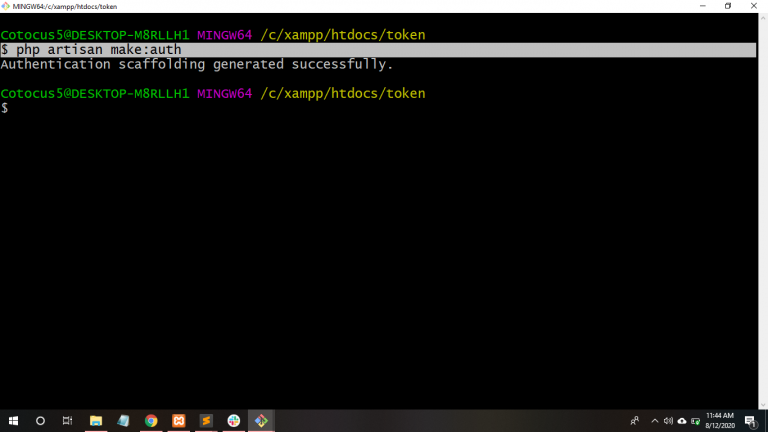Open the battery status tray icon
The image size is (768, 432).
pyautogui.click(x=696, y=421)
